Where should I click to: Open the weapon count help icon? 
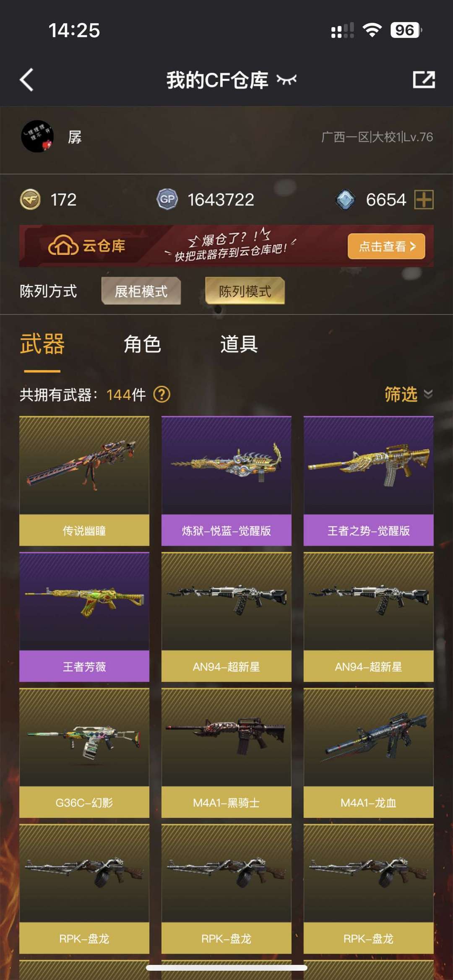pos(162,394)
